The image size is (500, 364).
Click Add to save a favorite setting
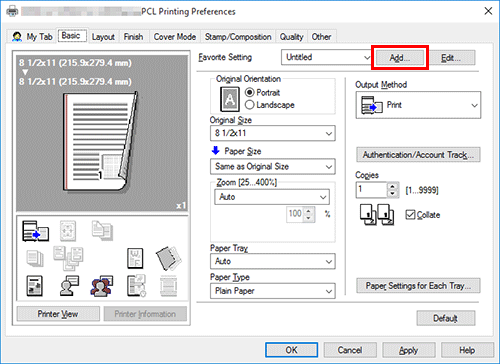[x=400, y=58]
